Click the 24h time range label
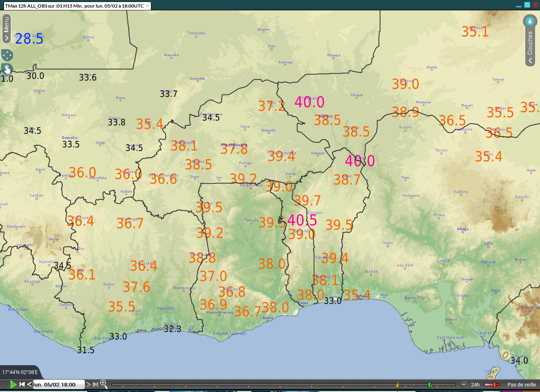 [475, 384]
